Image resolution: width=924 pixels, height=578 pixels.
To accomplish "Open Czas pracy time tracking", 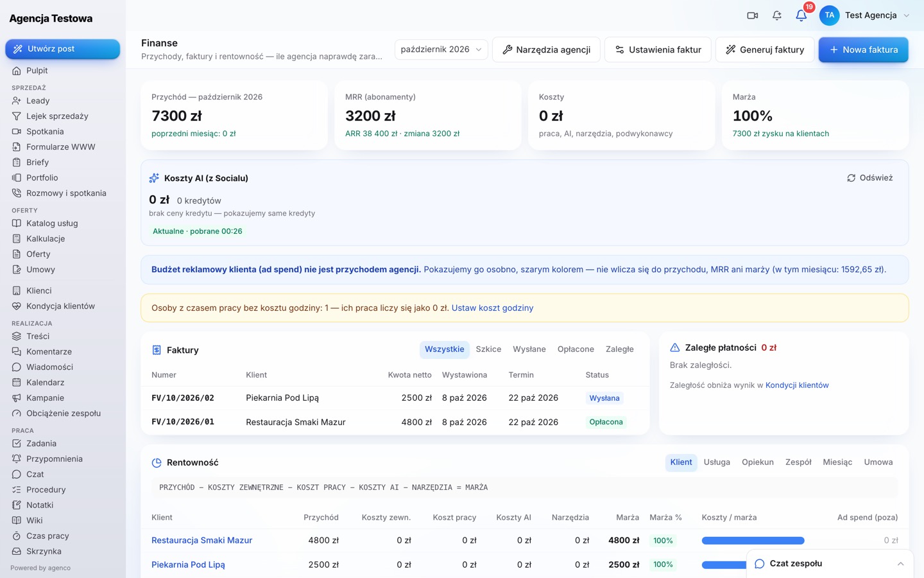I will pos(63,536).
